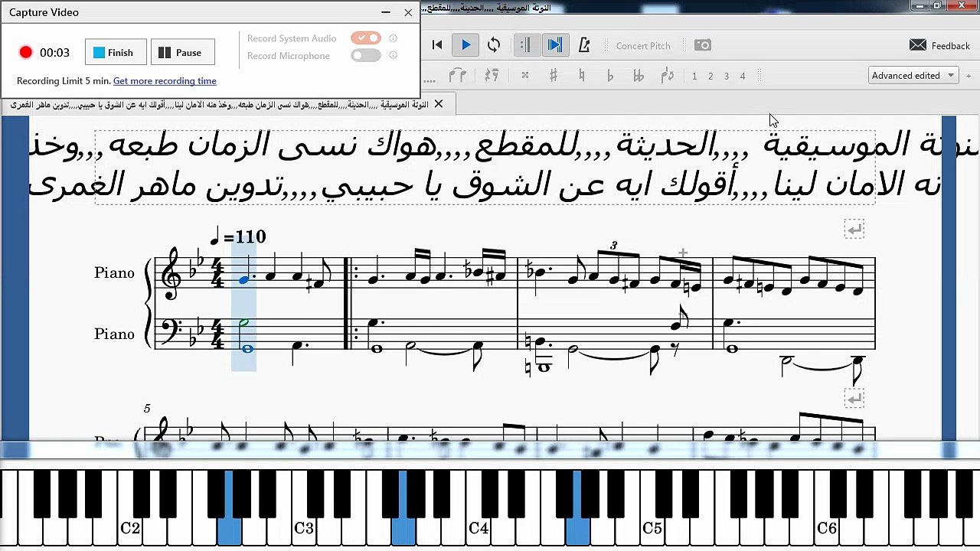Click the first system line break icon

pyautogui.click(x=854, y=229)
